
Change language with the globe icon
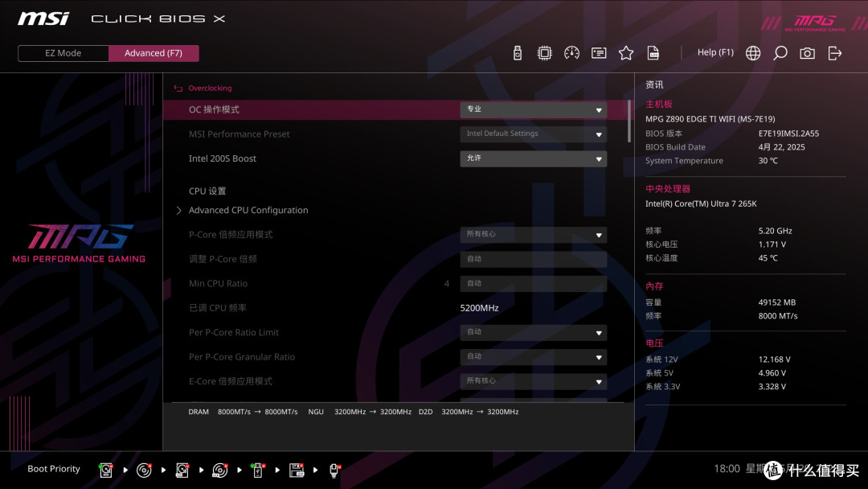[x=753, y=53]
